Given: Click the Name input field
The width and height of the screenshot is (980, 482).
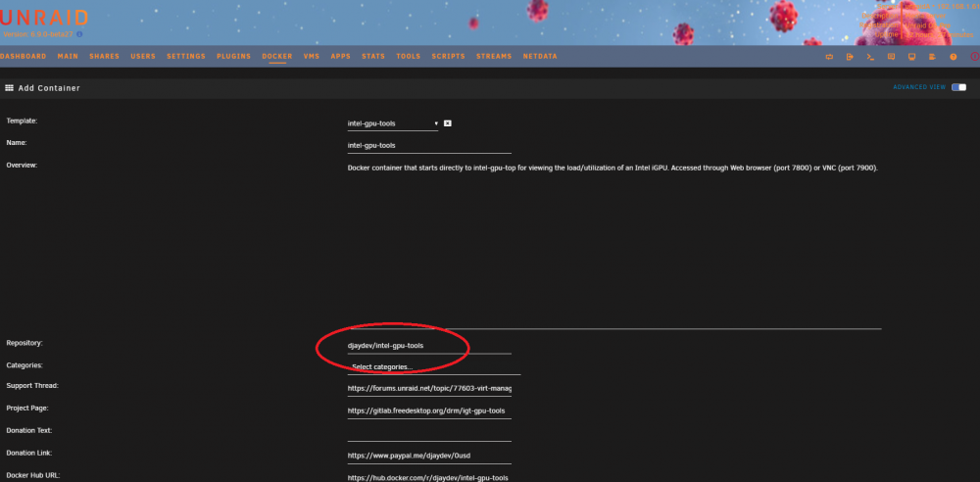Looking at the screenshot, I should point(429,146).
